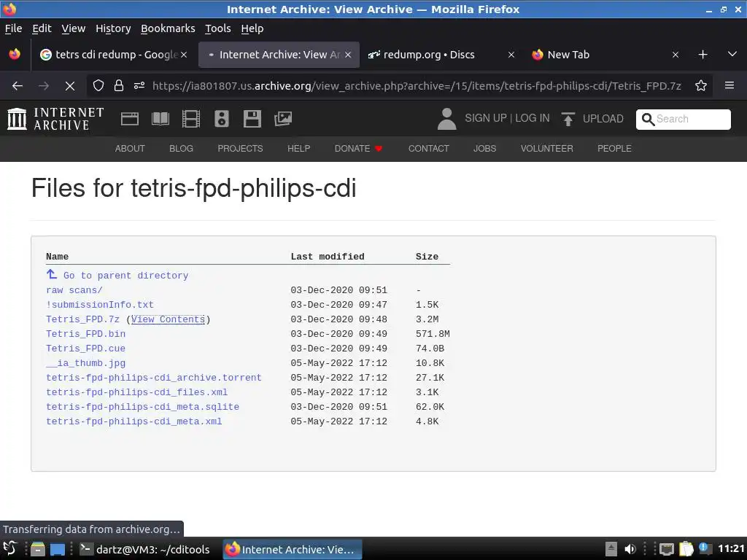
Task: Open tetris-fpd-philips-cdi_meta.sqlite link
Action: (142, 407)
